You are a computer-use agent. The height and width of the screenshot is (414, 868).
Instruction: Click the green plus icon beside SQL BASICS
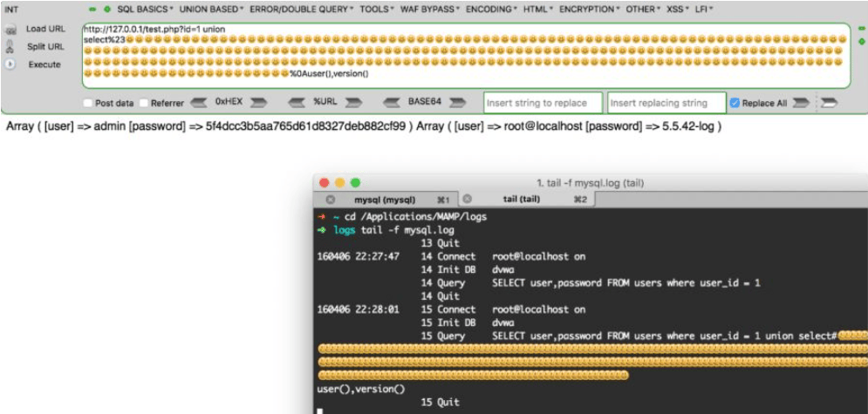106,10
